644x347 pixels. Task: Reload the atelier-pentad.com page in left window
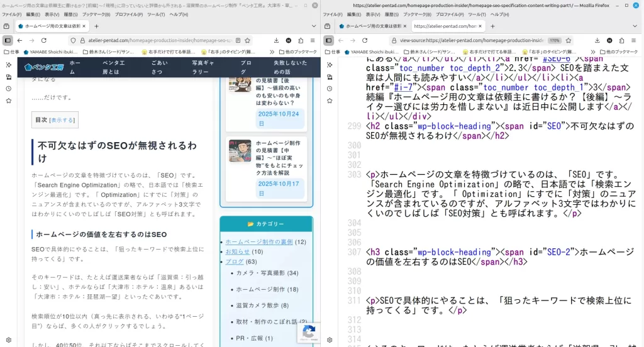[43, 40]
